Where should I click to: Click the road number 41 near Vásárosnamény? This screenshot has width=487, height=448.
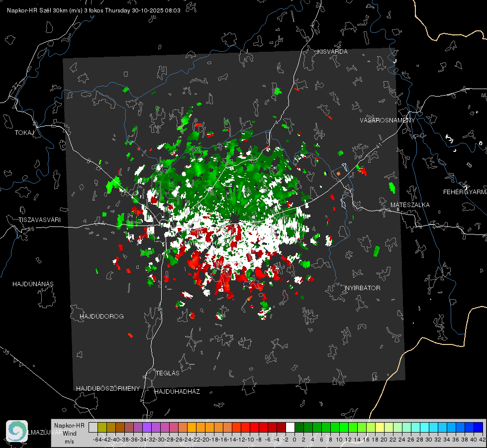pos(378,145)
